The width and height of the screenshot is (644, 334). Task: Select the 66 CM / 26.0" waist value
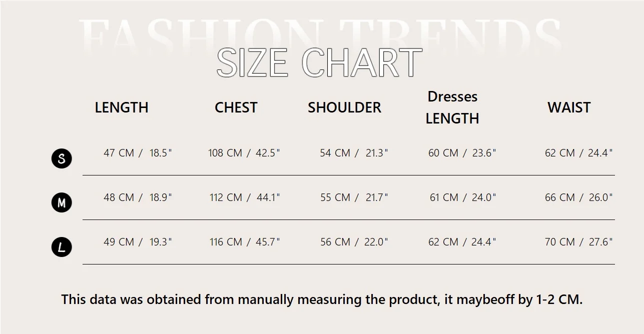pos(578,197)
